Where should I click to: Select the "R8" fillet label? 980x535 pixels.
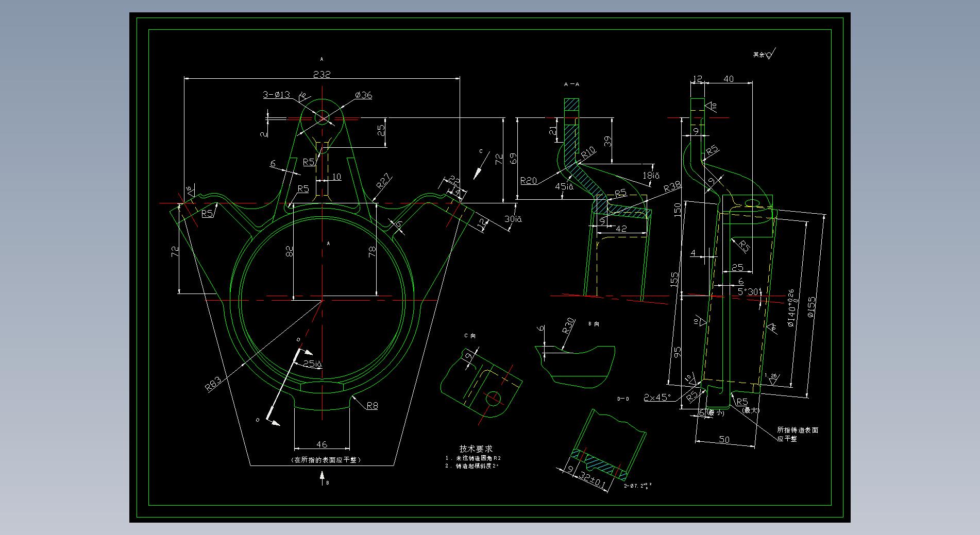point(372,406)
